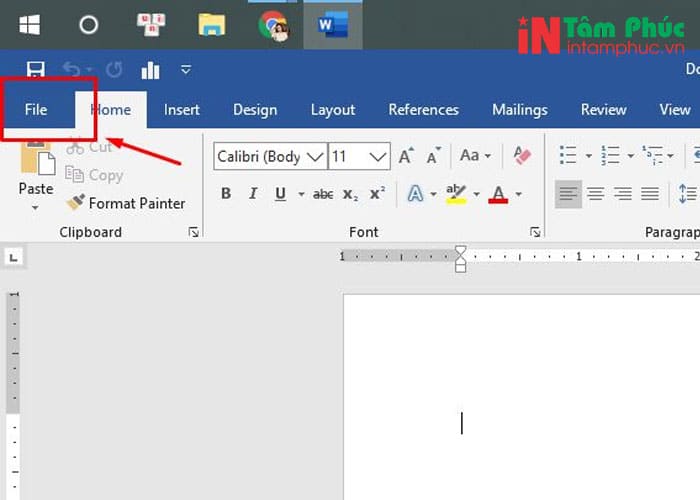
Task: Click the Cut button
Action: 89,147
